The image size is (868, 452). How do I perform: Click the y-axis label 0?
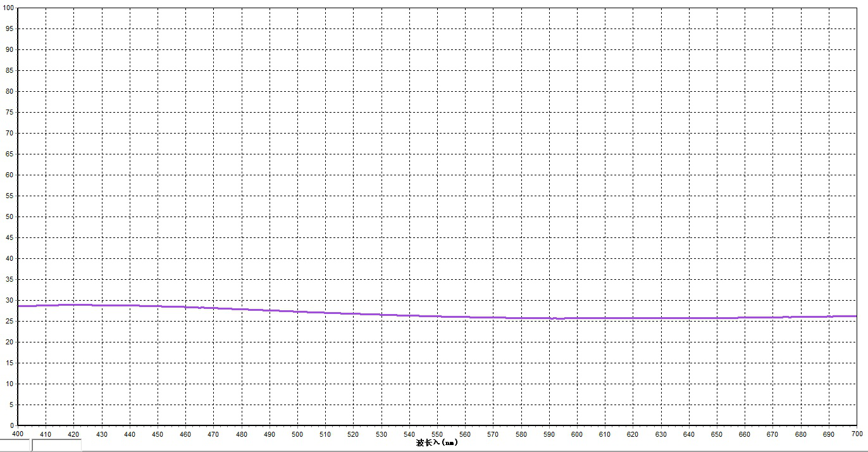12,425
